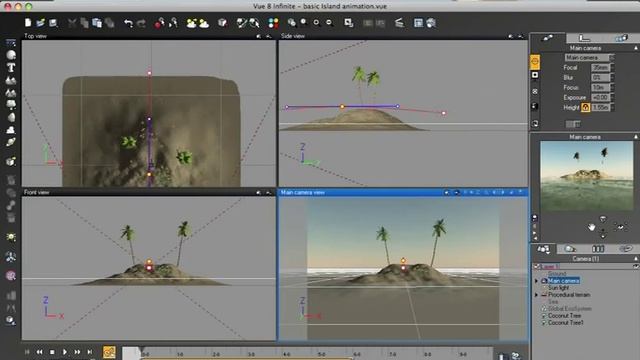This screenshot has height=360, width=640.
Task: Click the pink ventilator icon in left toolbar
Action: coord(11,276)
